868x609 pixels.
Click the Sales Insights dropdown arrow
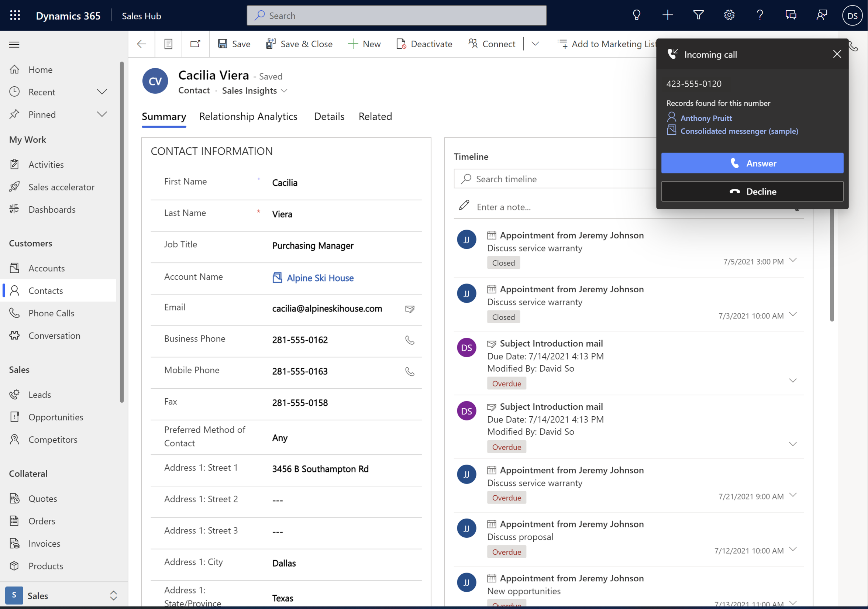pyautogui.click(x=285, y=91)
